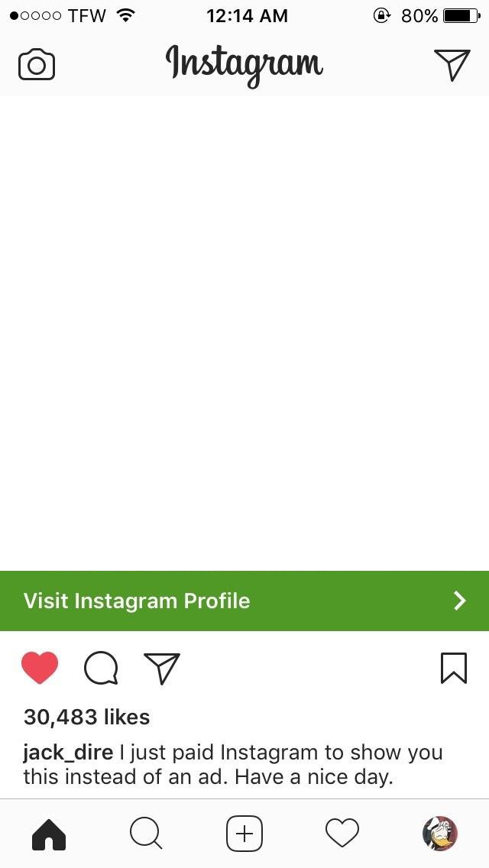The width and height of the screenshot is (489, 868).
Task: Open the Search tab magnifier
Action: 146,834
